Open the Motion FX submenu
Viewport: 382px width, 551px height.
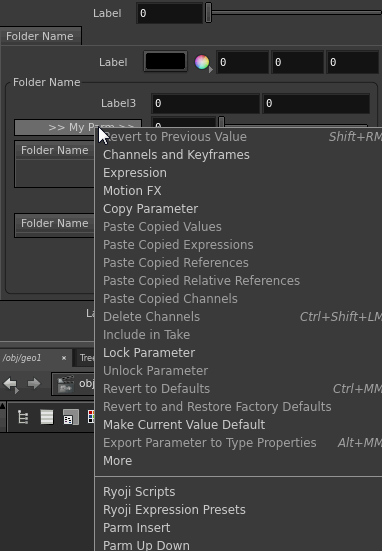coord(239,190)
